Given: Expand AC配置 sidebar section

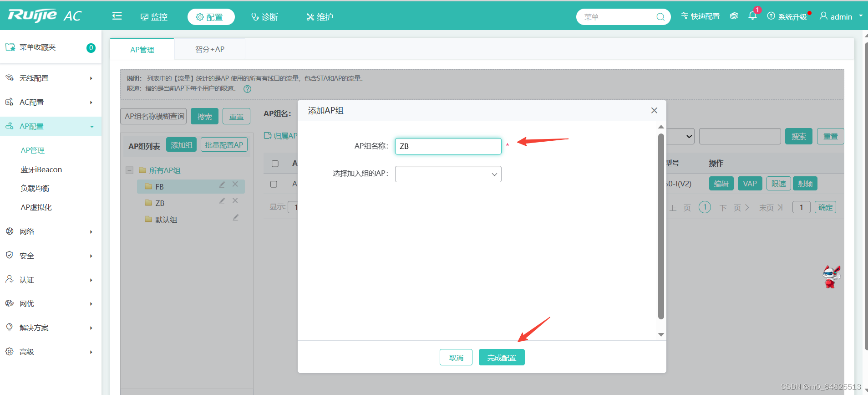Looking at the screenshot, I should pos(51,102).
